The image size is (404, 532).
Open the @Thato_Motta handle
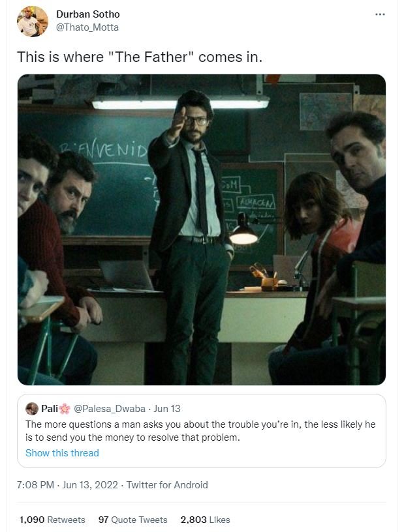87,27
